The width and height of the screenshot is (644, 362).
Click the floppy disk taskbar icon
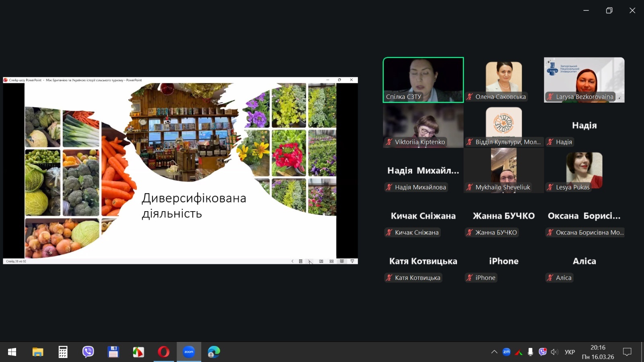(113, 352)
